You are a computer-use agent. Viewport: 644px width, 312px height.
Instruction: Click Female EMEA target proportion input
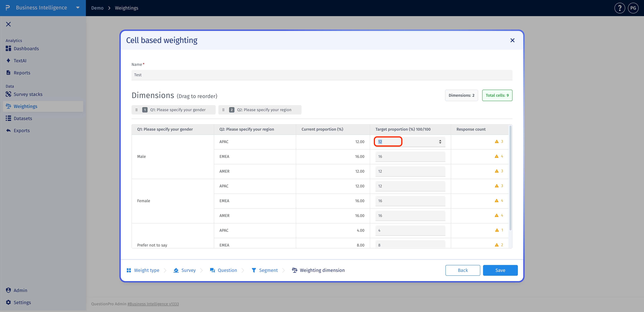(410, 201)
